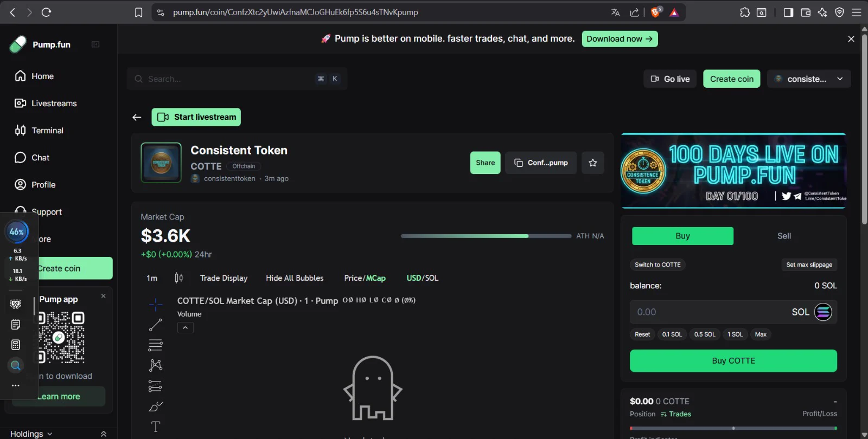The height and width of the screenshot is (439, 868).
Task: Open Brave Shields lion icon
Action: pos(656,12)
